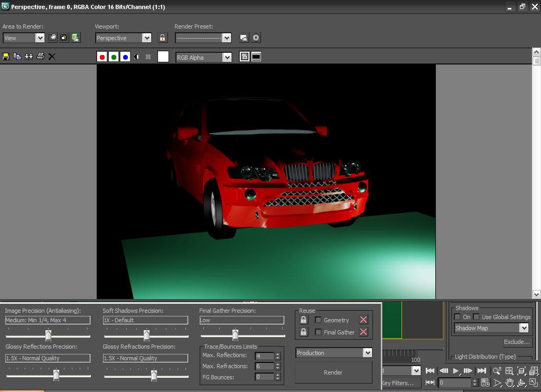This screenshot has width=541, height=392.
Task: Toggle the monochrome display button
Action: point(148,57)
